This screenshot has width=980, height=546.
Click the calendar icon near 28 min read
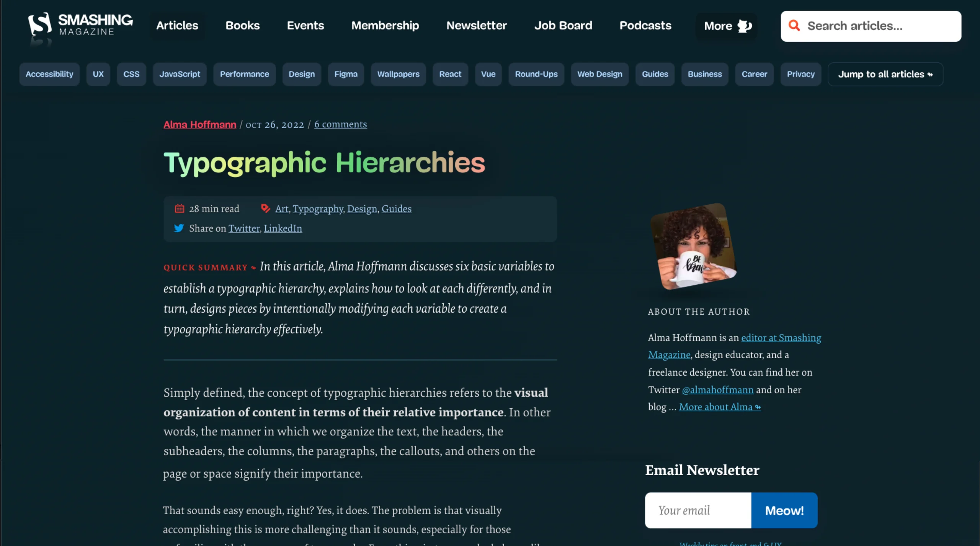click(x=179, y=209)
